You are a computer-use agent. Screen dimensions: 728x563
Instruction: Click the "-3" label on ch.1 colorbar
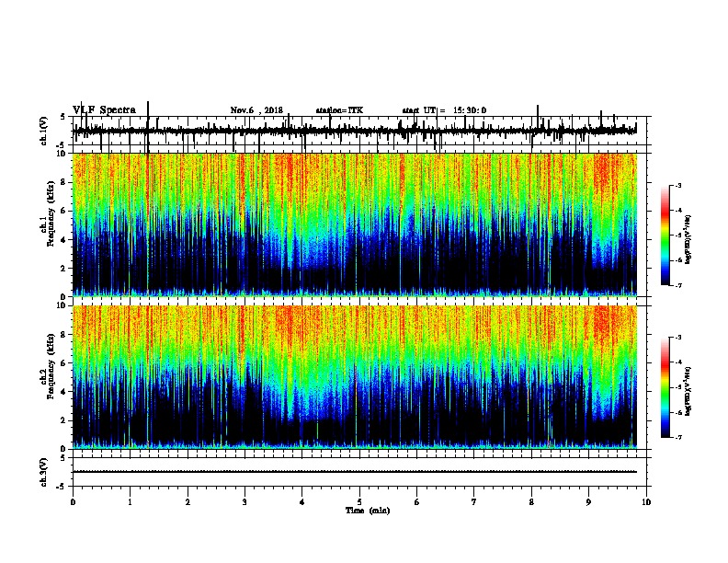pyautogui.click(x=678, y=185)
